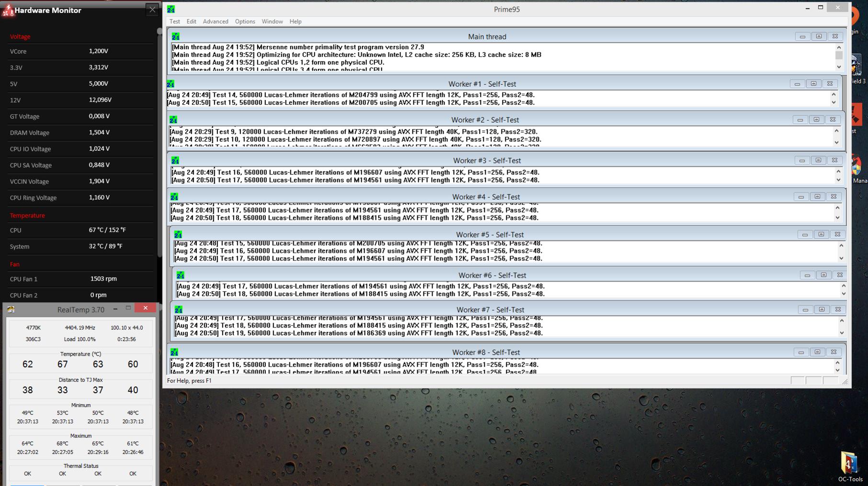868x486 pixels.
Task: Click the RealTemp minimum temperature 49°C
Action: tap(28, 413)
